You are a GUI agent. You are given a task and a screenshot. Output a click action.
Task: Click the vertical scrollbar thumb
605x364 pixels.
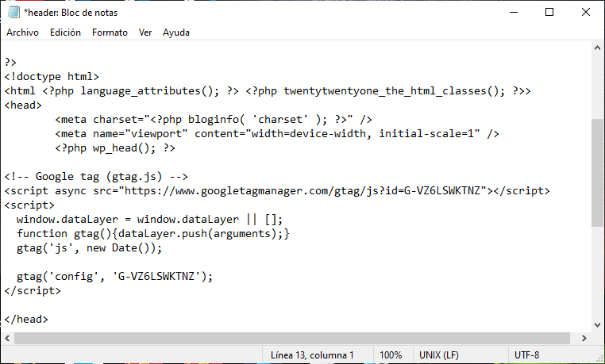(597, 172)
